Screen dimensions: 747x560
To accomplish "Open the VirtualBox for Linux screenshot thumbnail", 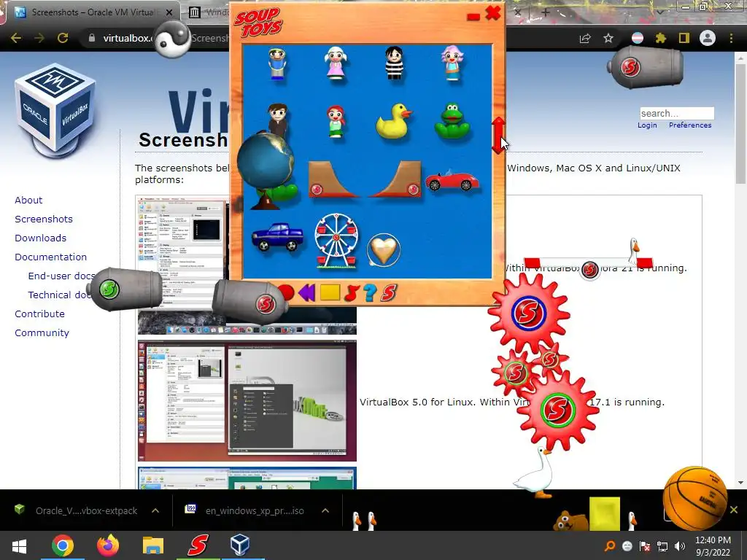I will click(x=247, y=400).
